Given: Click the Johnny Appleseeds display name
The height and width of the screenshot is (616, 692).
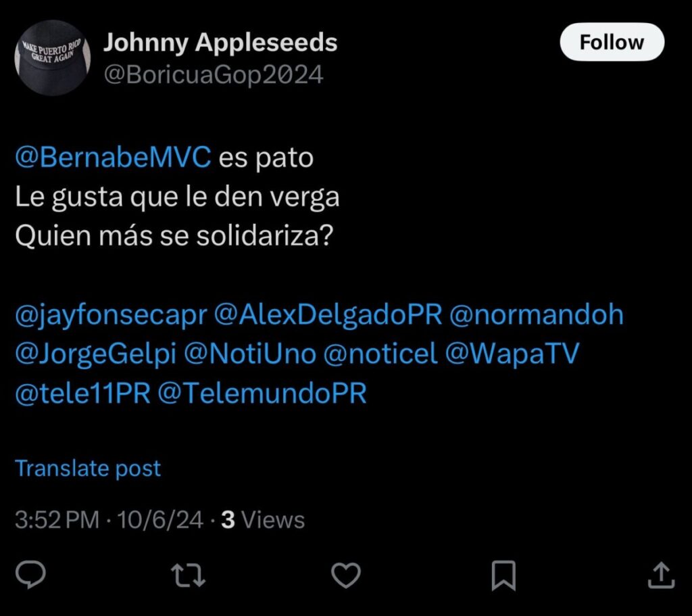Looking at the screenshot, I should click(220, 44).
